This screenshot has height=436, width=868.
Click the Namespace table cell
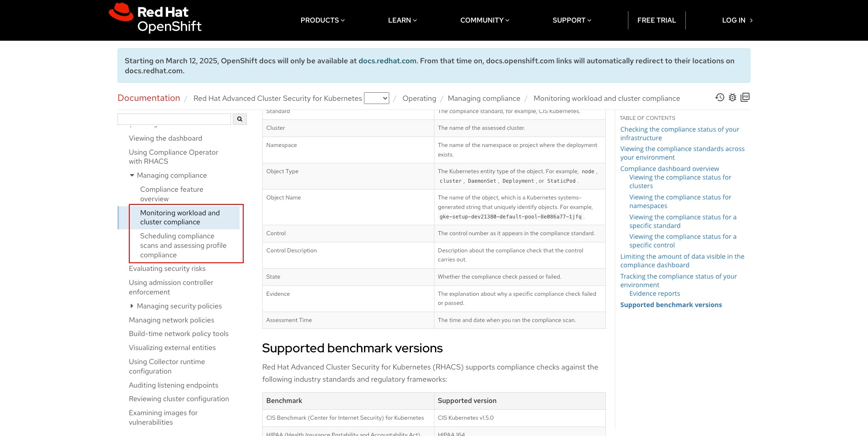[348, 150]
